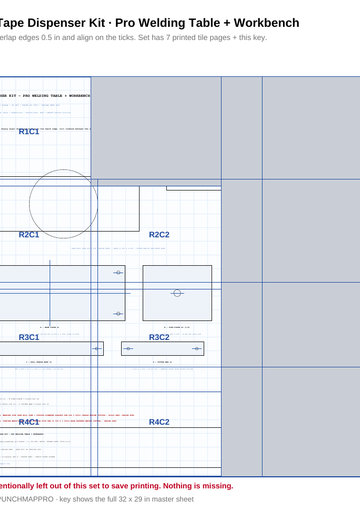Select the R4C1 tile label
360x520 pixels.
tap(29, 422)
